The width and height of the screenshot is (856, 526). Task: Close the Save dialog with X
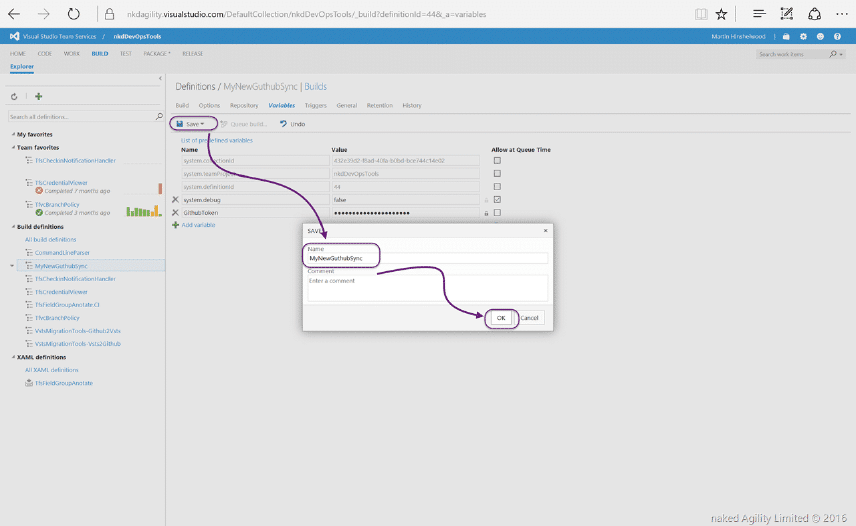pyautogui.click(x=545, y=230)
